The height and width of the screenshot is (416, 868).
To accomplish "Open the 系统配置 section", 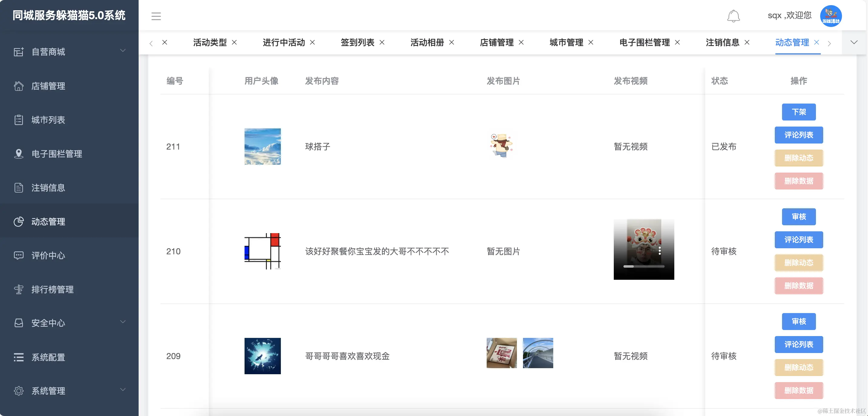I will [x=48, y=357].
